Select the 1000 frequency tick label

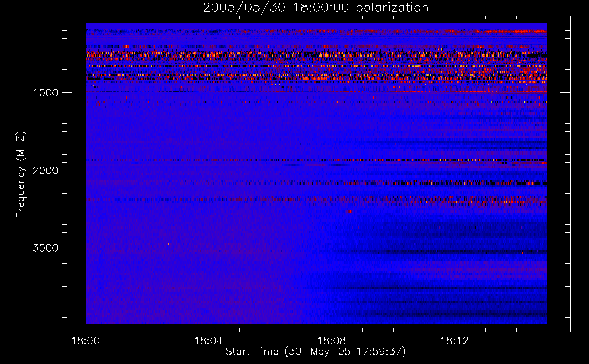pyautogui.click(x=46, y=93)
